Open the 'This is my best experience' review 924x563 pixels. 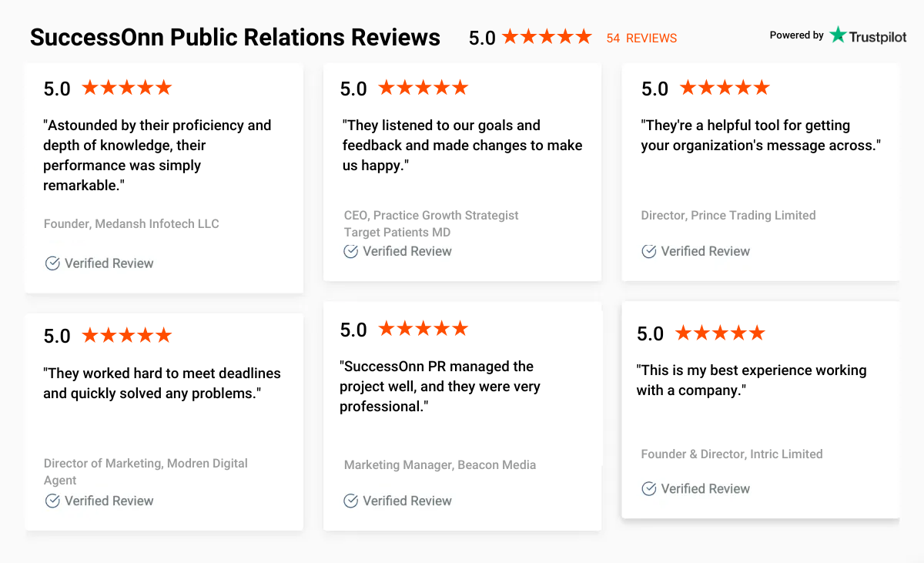tap(752, 380)
